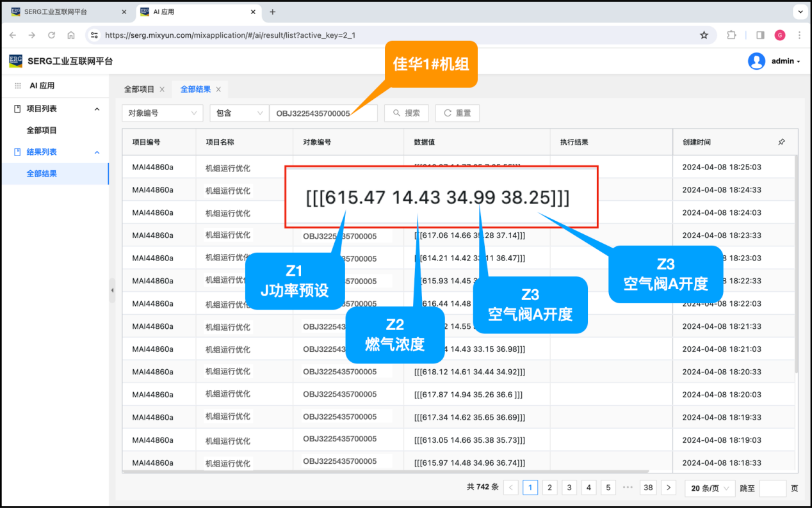Click the 搜索 search button
Viewport: 812px width, 508px height.
(x=407, y=113)
